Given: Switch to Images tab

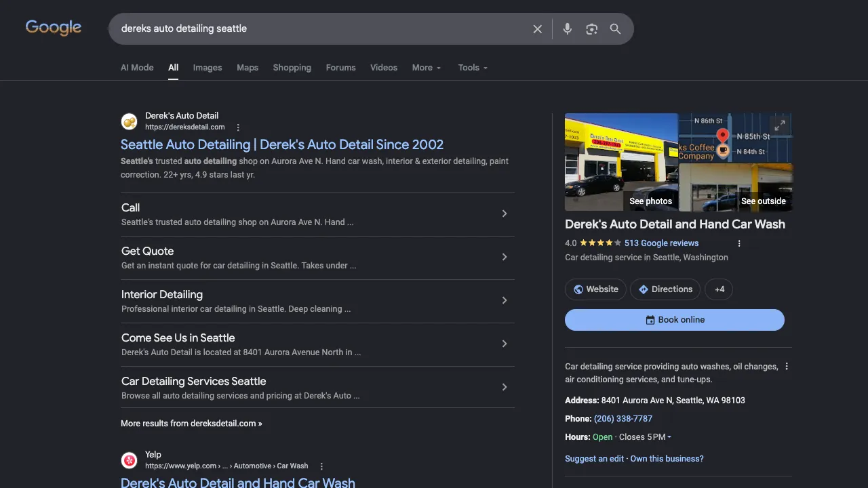Looking at the screenshot, I should click(x=208, y=68).
